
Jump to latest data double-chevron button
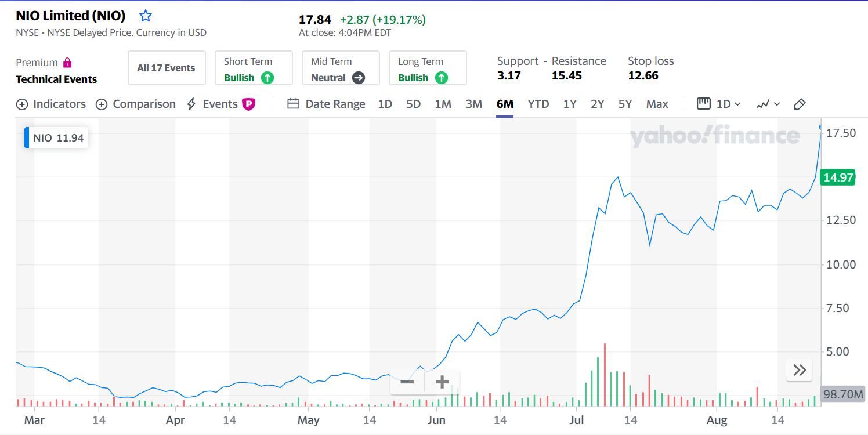800,370
